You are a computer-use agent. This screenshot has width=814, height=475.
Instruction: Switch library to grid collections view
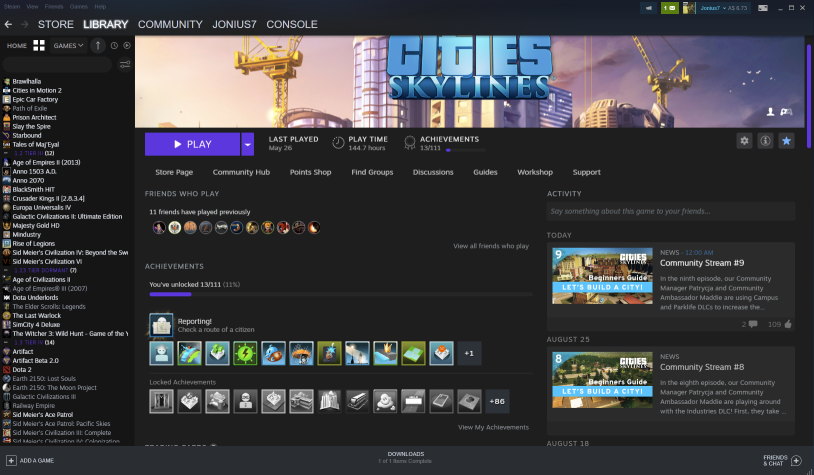(x=39, y=46)
